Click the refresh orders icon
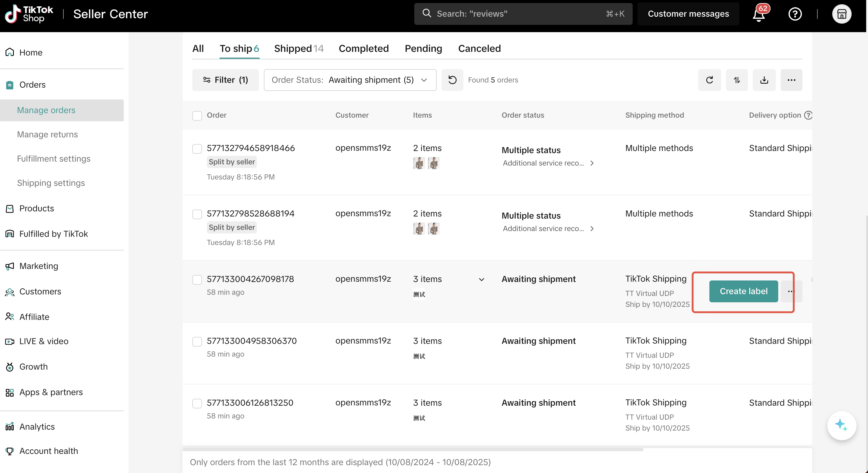 pyautogui.click(x=709, y=80)
